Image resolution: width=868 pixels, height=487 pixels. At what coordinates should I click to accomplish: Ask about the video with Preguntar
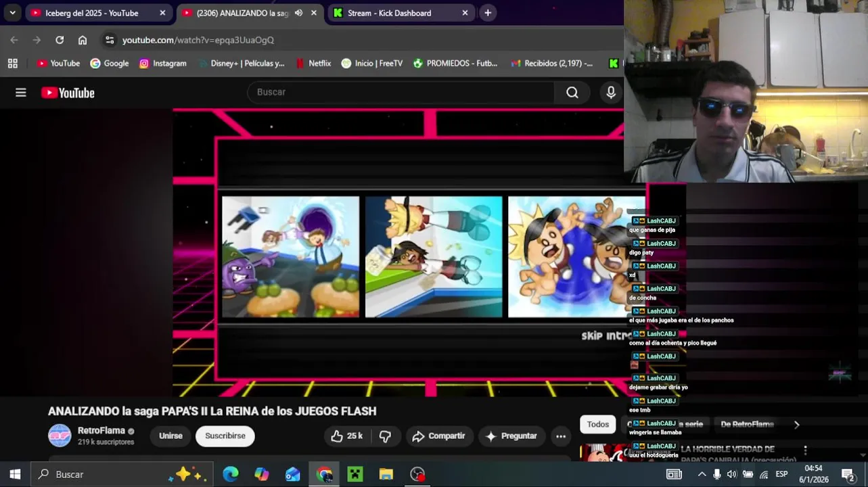[511, 436]
